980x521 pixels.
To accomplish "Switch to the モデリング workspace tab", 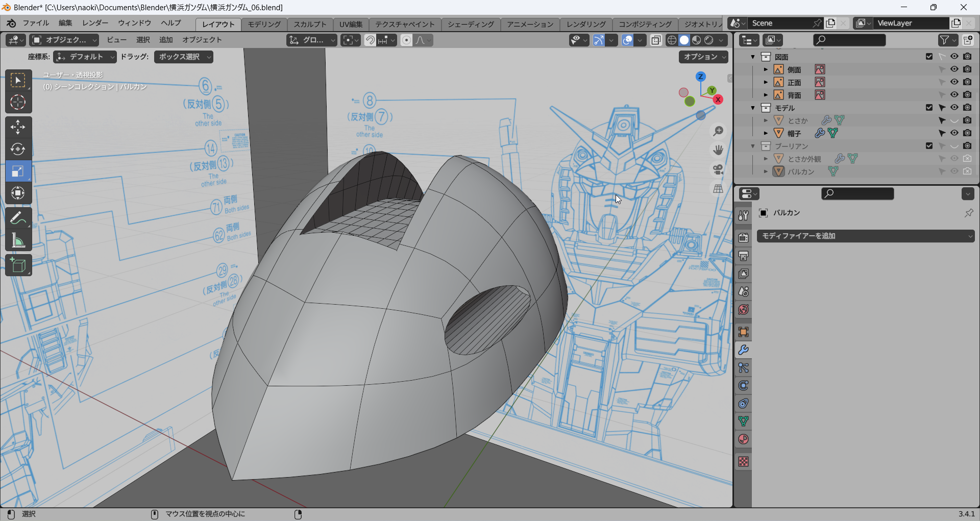I will click(264, 24).
